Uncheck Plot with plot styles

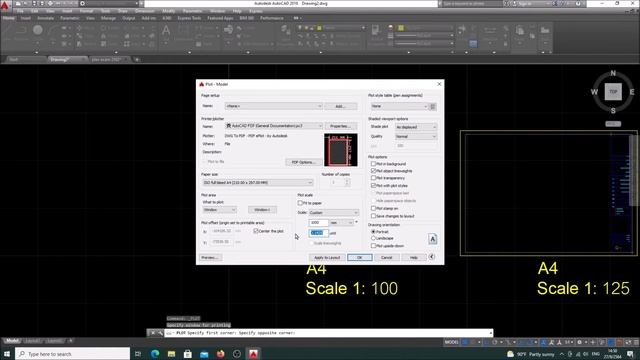[373, 185]
